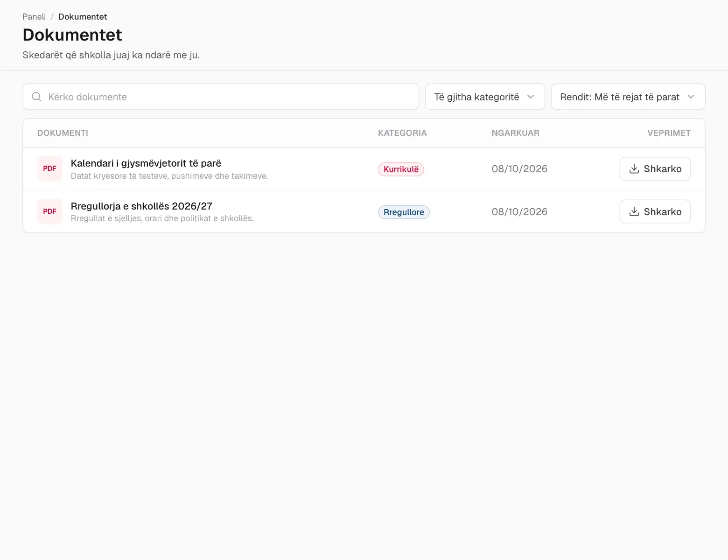Image resolution: width=728 pixels, height=560 pixels.
Task: Click the DOKUMENTI column header
Action: click(x=63, y=133)
